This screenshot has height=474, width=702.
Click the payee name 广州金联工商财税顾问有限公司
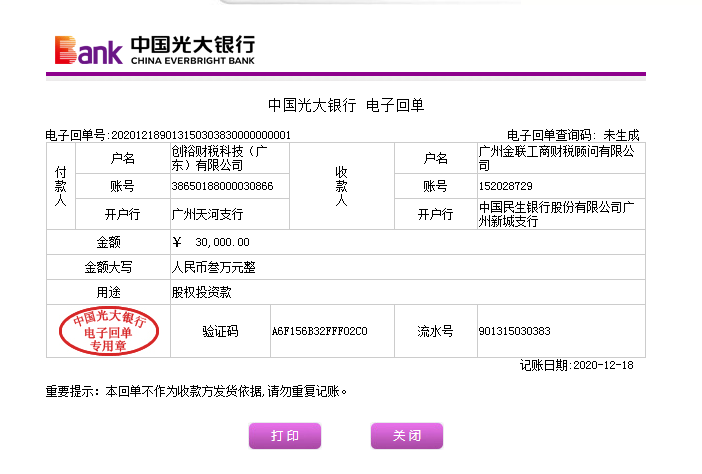[558, 158]
